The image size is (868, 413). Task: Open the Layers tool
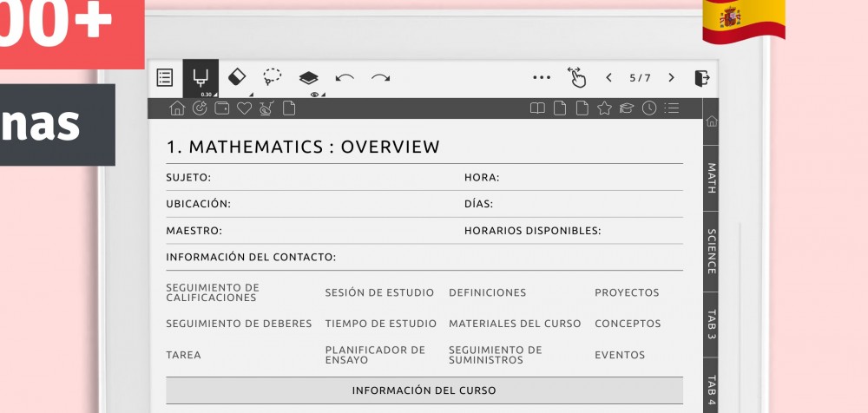click(309, 78)
